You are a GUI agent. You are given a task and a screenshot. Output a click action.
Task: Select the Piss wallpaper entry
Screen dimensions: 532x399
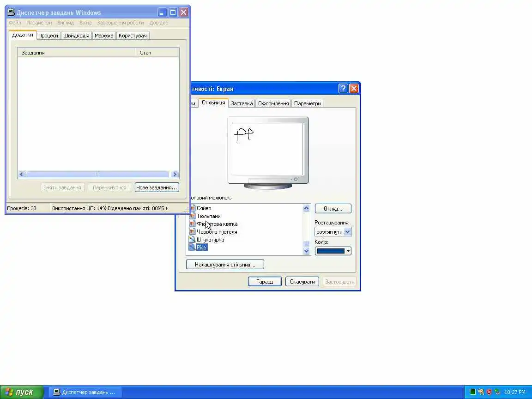(x=201, y=248)
